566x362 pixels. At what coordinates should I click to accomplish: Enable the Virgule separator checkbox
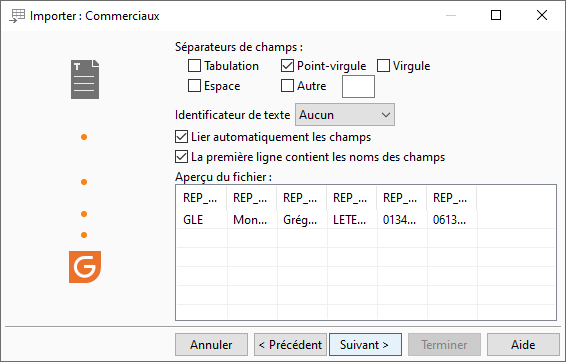click(x=383, y=66)
